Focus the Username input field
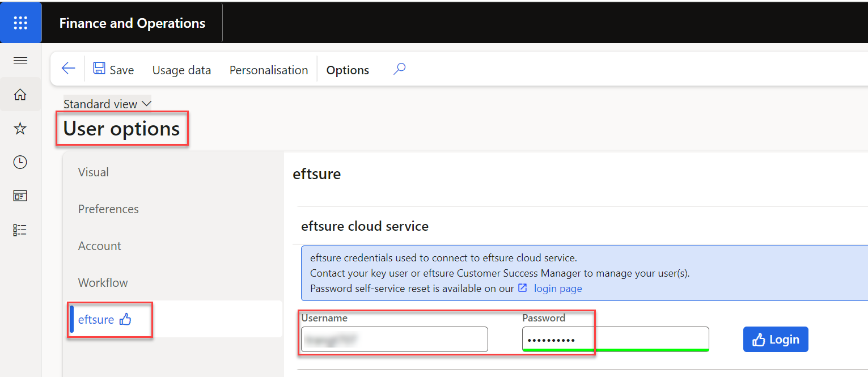 (395, 339)
